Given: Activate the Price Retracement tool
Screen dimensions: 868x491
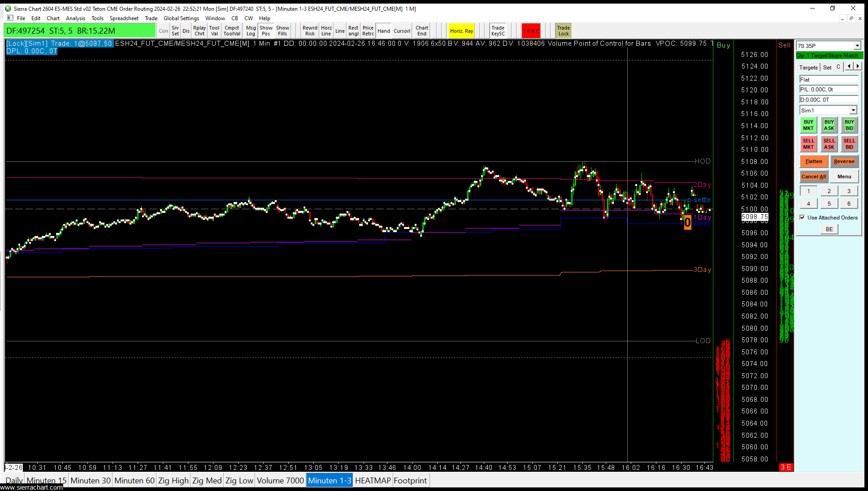Looking at the screenshot, I should pyautogui.click(x=368, y=30).
